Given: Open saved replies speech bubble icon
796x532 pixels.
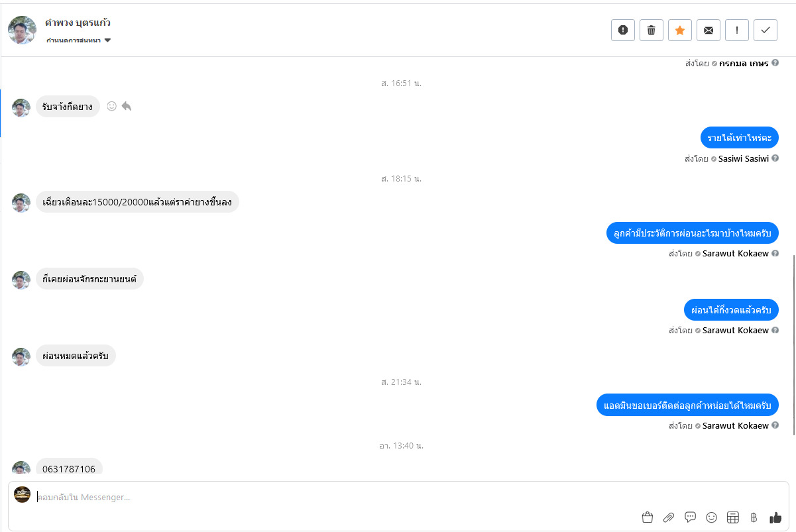Looking at the screenshot, I should pos(690,517).
